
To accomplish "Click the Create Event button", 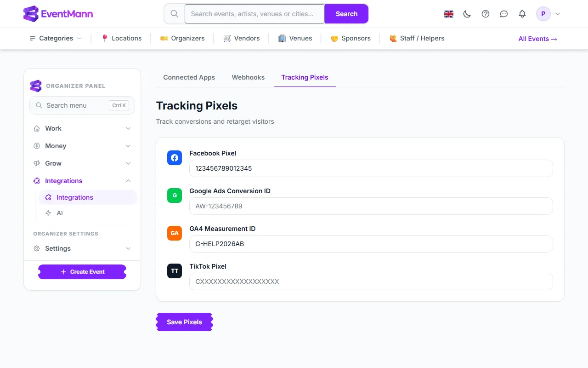I will click(x=82, y=272).
